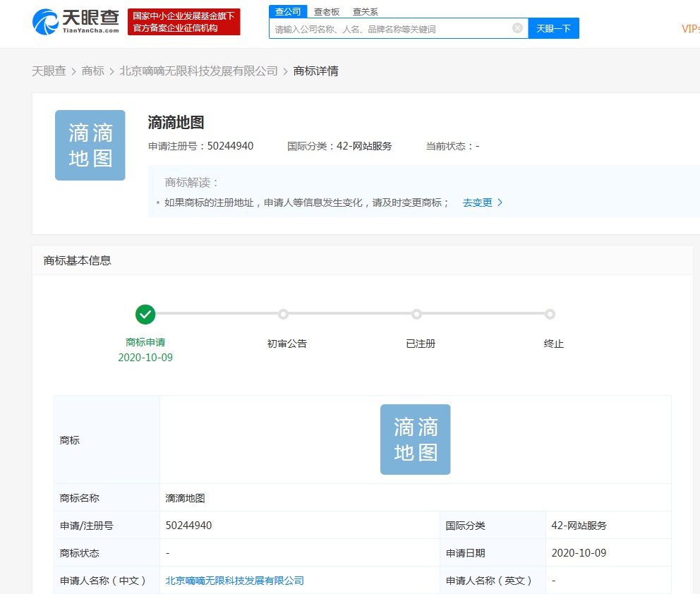Select the 查关系 tab
Viewport: 700px width, 594px height.
366,11
